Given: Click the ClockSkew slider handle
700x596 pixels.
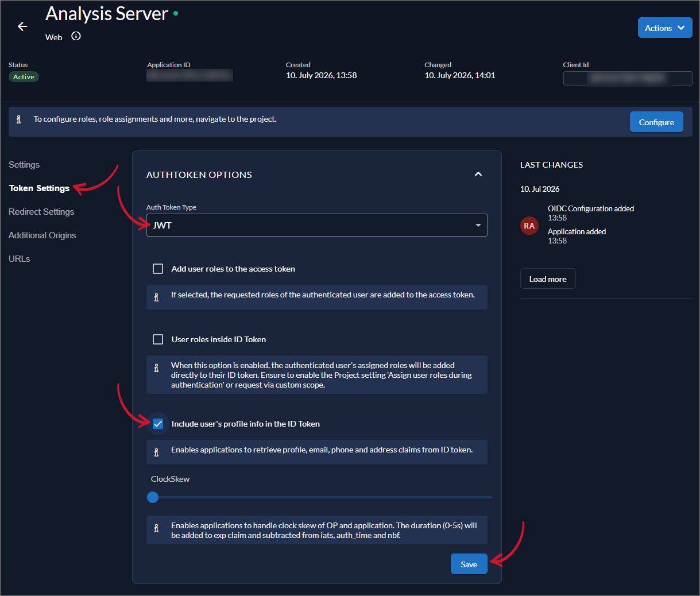Looking at the screenshot, I should [x=153, y=497].
